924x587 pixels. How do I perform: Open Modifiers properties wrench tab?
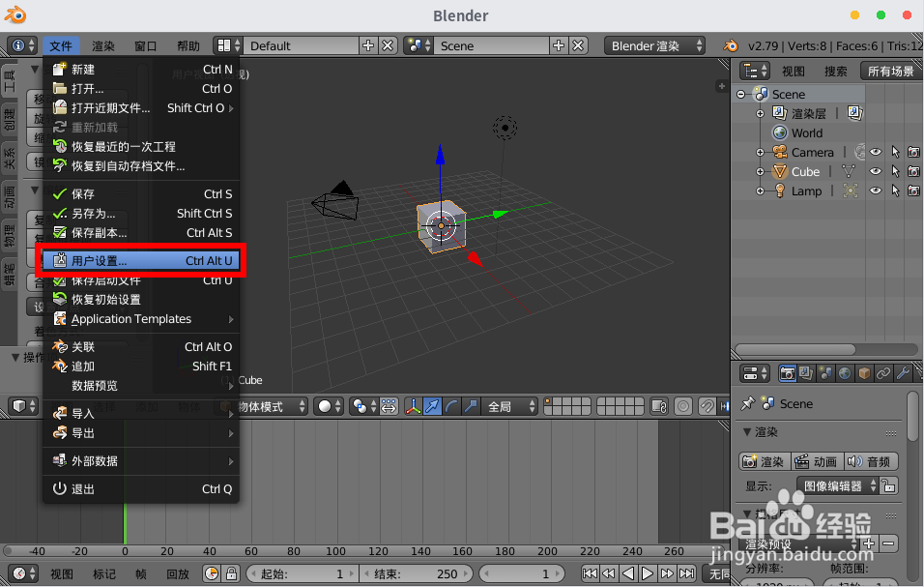pyautogui.click(x=903, y=373)
